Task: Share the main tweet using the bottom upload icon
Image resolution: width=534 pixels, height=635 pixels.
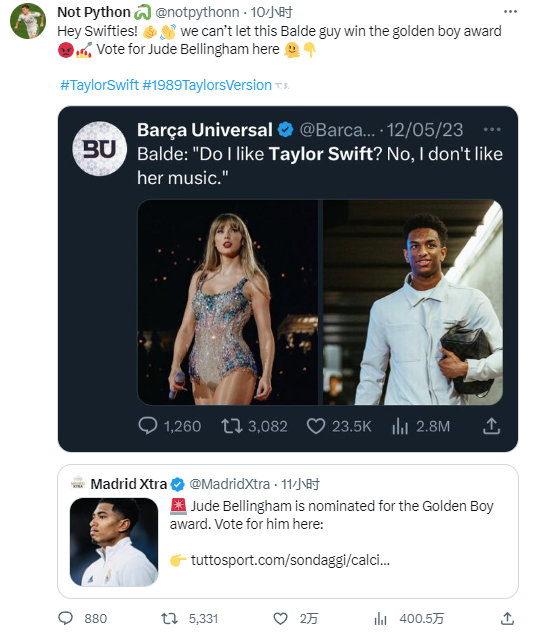Action: pos(507,618)
